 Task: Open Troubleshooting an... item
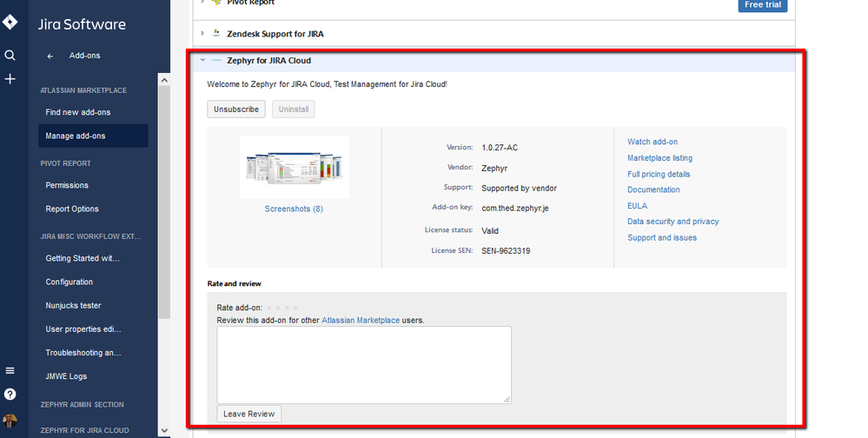point(83,352)
